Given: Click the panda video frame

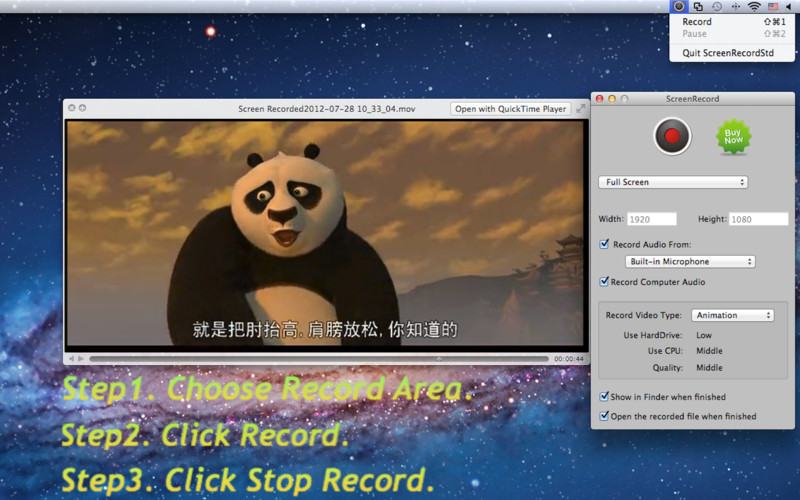Looking at the screenshot, I should [326, 234].
